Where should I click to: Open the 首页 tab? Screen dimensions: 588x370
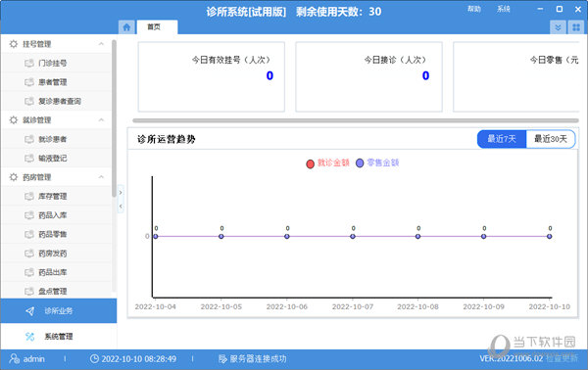pyautogui.click(x=157, y=27)
